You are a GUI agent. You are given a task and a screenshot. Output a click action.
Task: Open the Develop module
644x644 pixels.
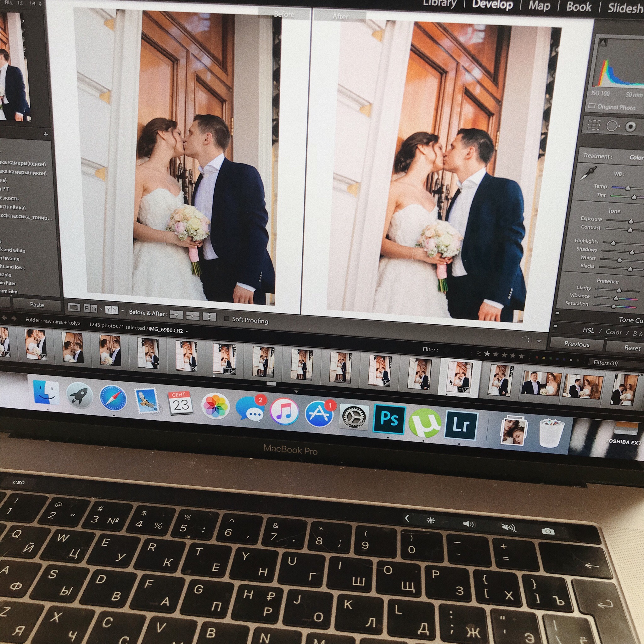point(492,5)
